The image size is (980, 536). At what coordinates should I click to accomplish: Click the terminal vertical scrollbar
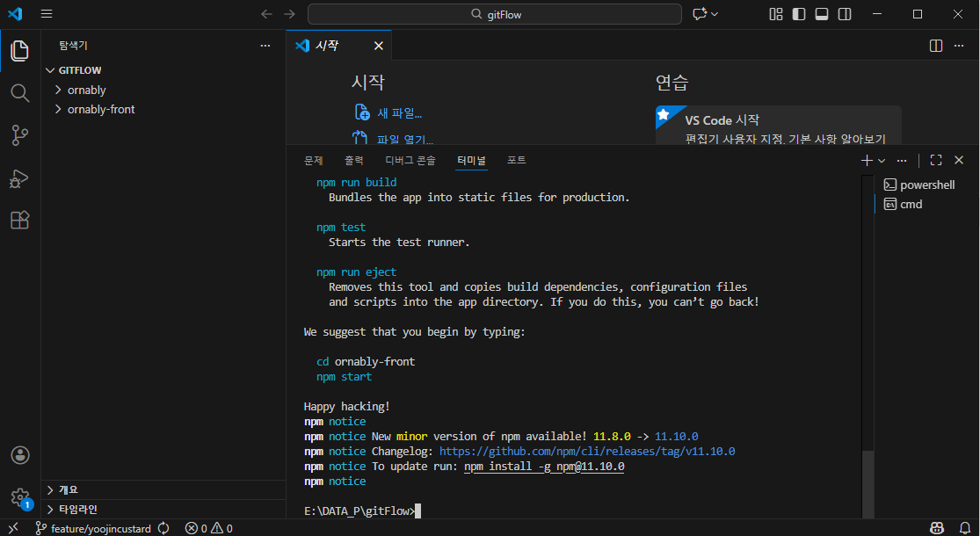867,483
